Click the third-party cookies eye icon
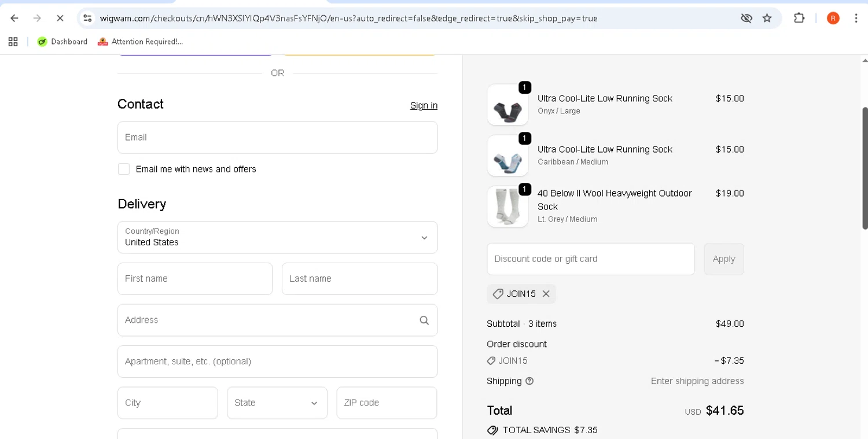The height and width of the screenshot is (439, 868). point(746,18)
